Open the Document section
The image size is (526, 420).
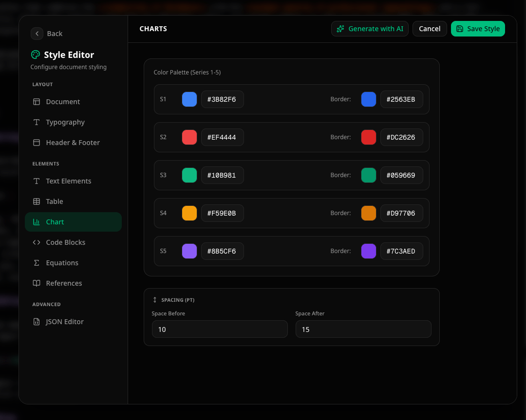click(73, 102)
